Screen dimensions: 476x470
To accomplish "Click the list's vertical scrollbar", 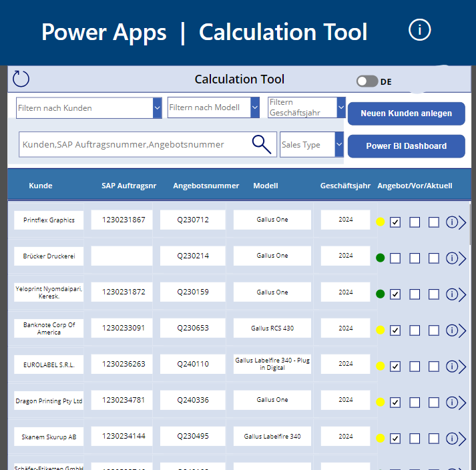I will pos(470,225).
